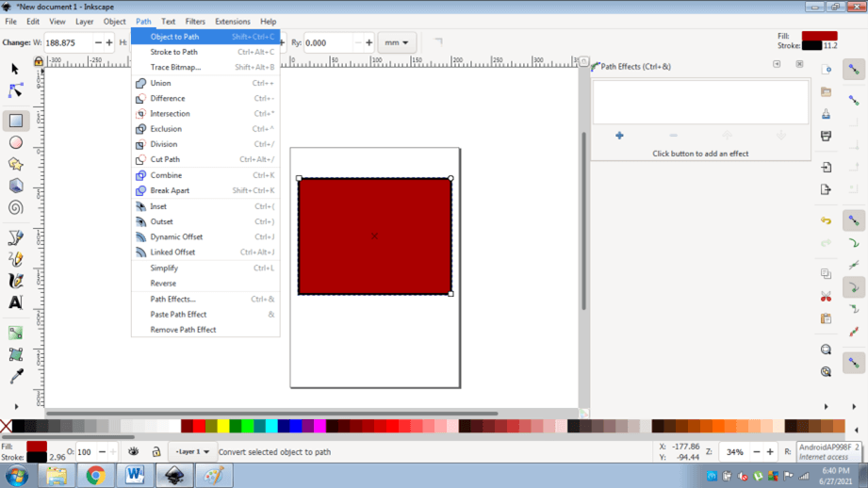Pick the yellow palette color swatch
Viewport: 868px width, 488px height.
tap(222, 427)
